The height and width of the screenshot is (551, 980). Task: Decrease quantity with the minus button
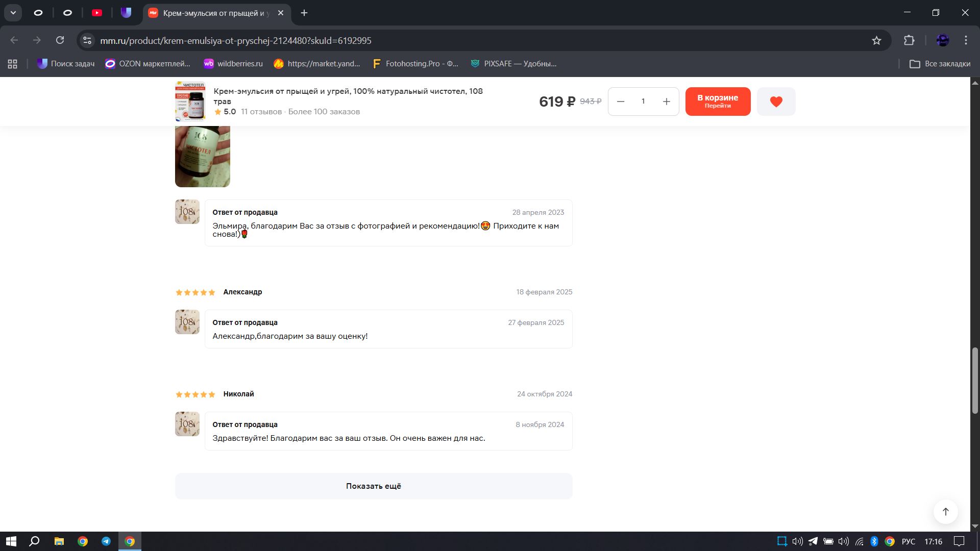(621, 102)
